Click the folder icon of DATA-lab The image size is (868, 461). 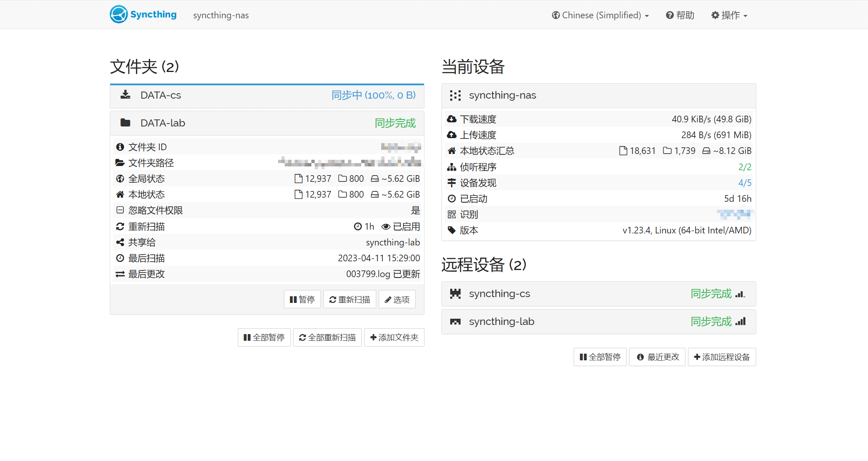125,123
